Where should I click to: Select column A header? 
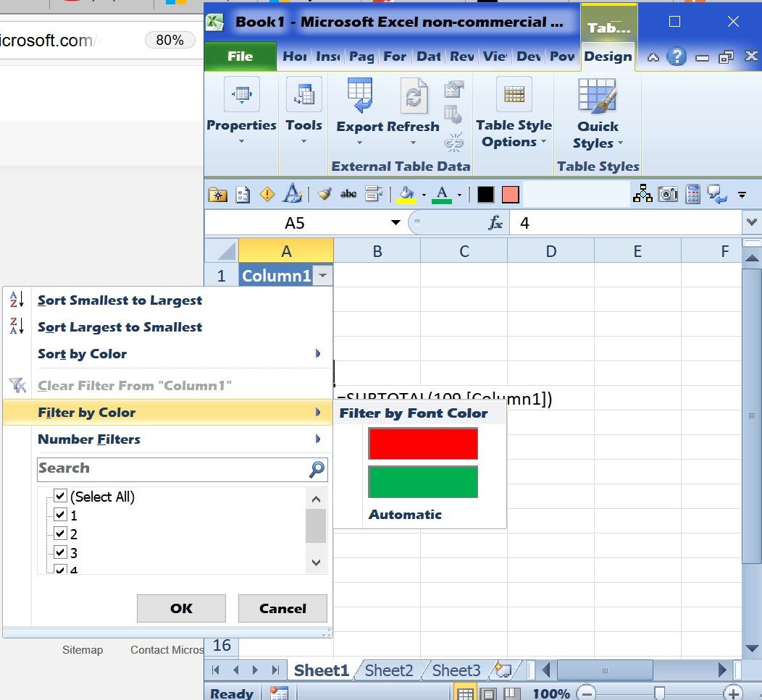(x=286, y=250)
